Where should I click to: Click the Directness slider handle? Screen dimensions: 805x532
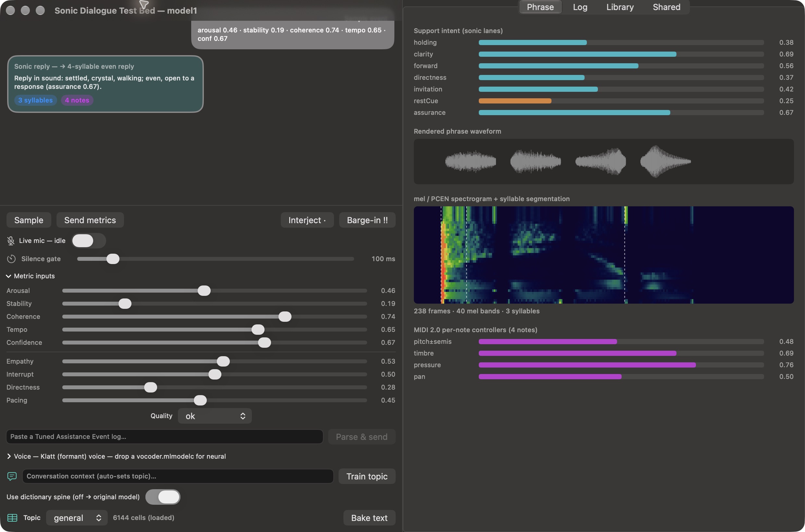point(150,387)
